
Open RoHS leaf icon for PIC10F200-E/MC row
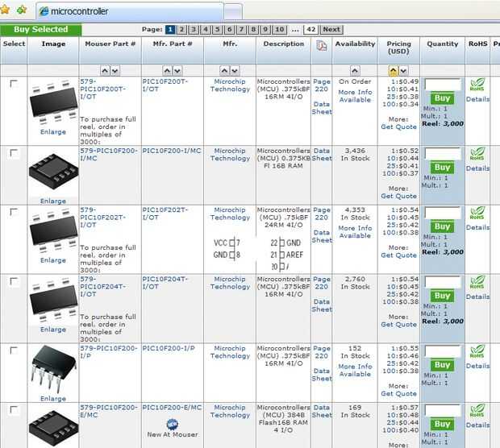point(477,411)
